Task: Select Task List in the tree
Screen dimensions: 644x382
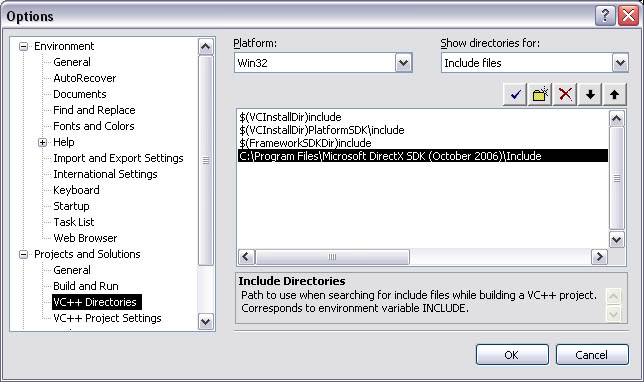Action: tap(74, 222)
